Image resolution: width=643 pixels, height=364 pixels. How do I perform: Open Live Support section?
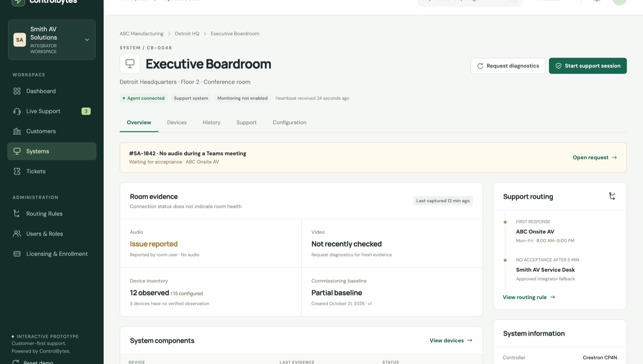[x=52, y=111]
